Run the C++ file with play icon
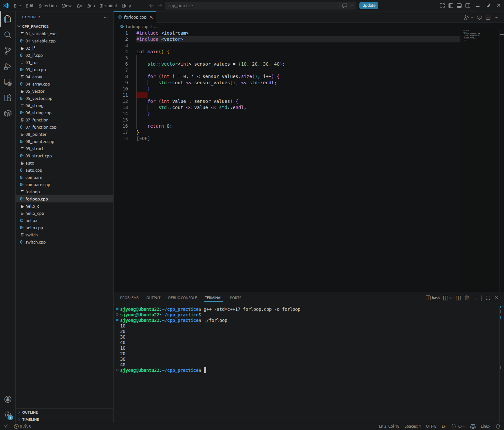Image resolution: width=504 pixels, height=430 pixels. coord(466,17)
